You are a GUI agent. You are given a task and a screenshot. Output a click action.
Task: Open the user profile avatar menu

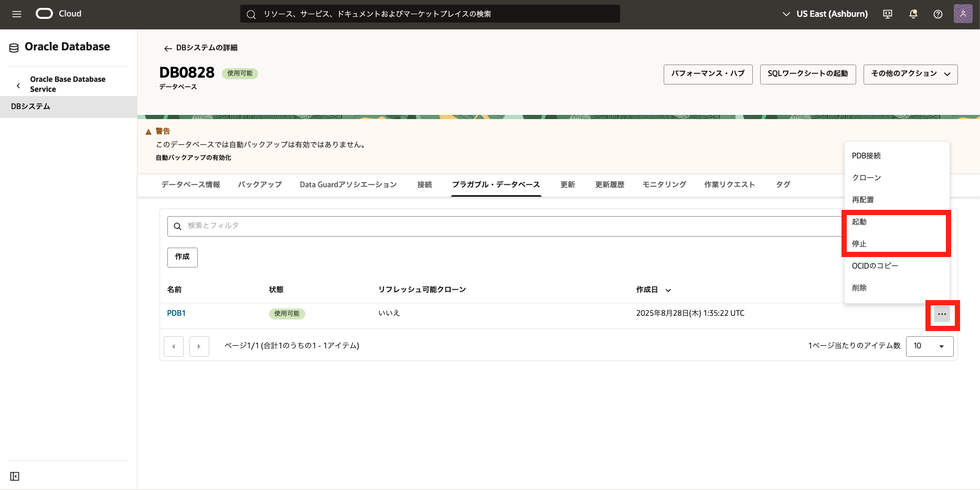tap(963, 14)
